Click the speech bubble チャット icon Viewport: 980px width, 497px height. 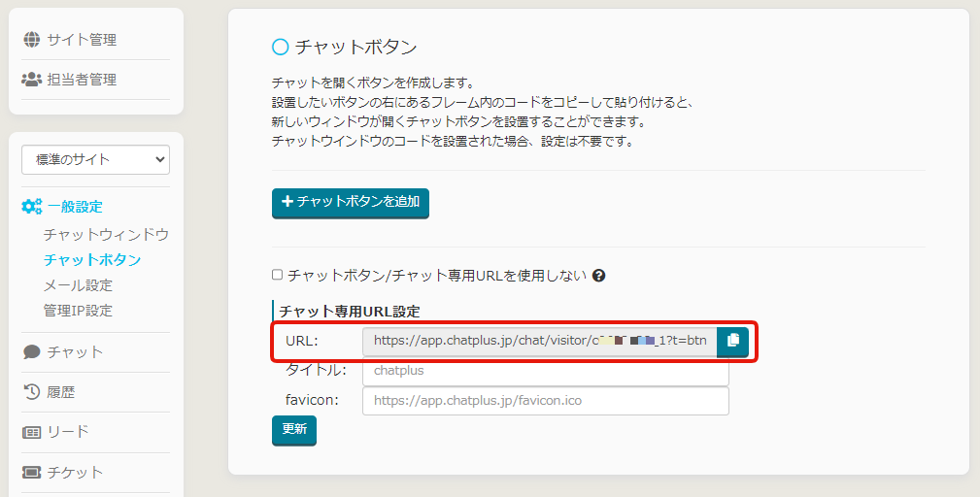click(x=32, y=352)
